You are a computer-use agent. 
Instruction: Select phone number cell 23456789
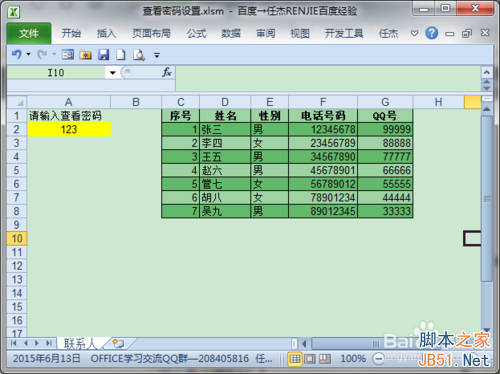[323, 143]
